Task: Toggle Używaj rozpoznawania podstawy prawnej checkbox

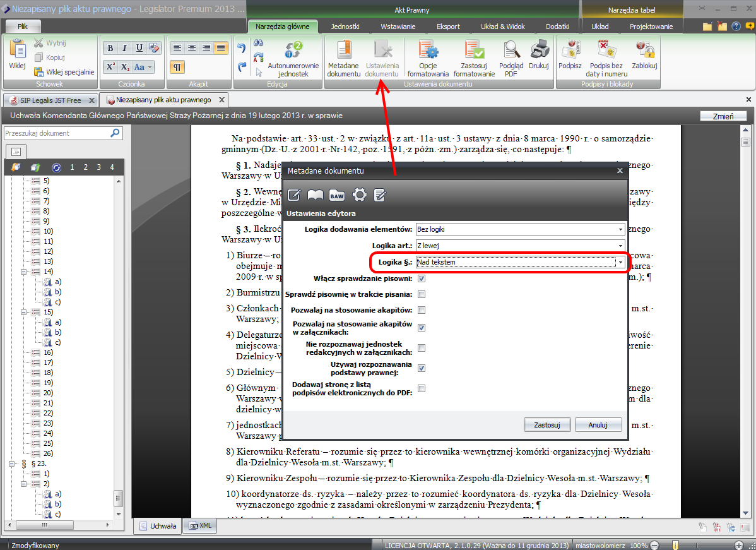Action: click(422, 368)
